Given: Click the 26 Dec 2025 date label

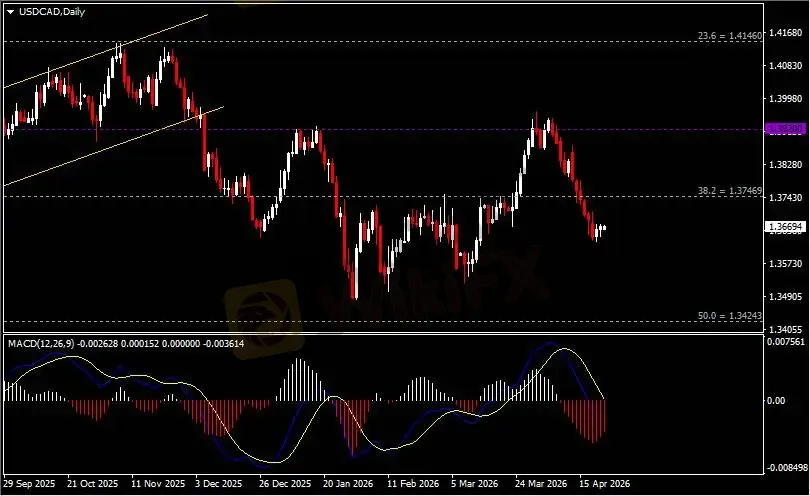Looking at the screenshot, I should [285, 484].
